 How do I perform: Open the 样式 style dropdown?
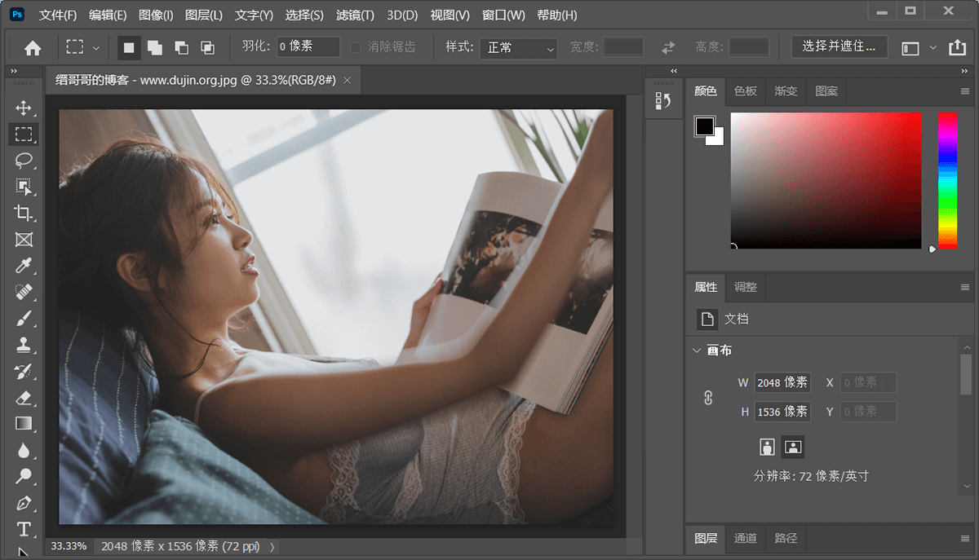pos(517,47)
